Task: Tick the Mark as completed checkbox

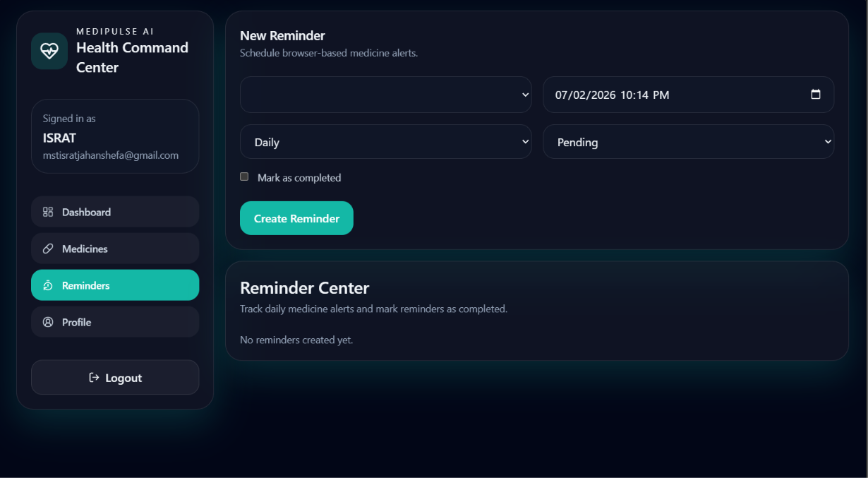Action: tap(244, 177)
